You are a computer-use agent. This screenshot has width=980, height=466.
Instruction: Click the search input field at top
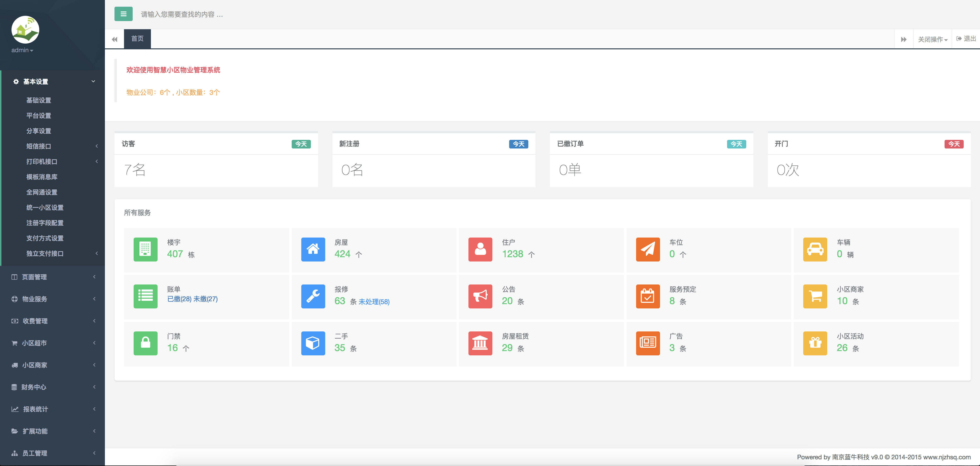point(182,14)
